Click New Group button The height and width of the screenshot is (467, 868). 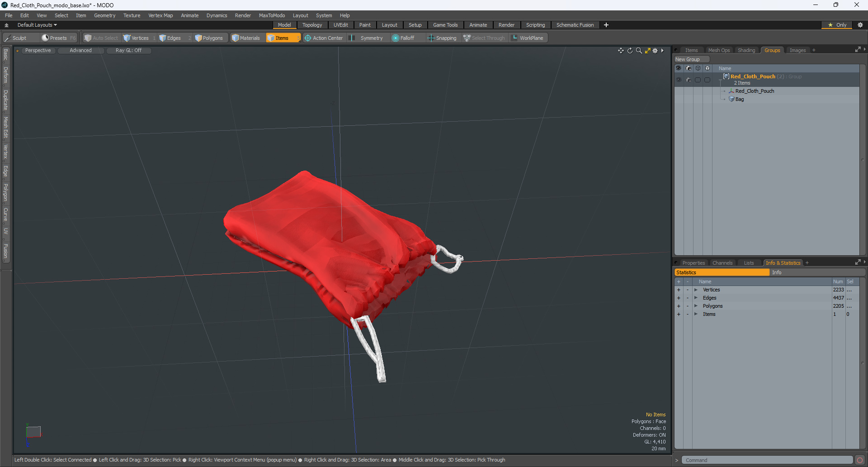tap(692, 59)
